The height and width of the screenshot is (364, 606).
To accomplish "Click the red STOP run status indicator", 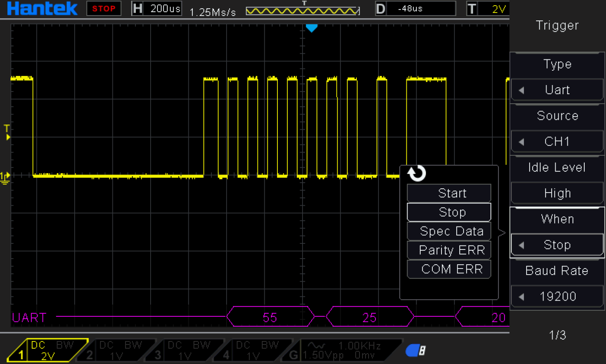I will click(104, 9).
